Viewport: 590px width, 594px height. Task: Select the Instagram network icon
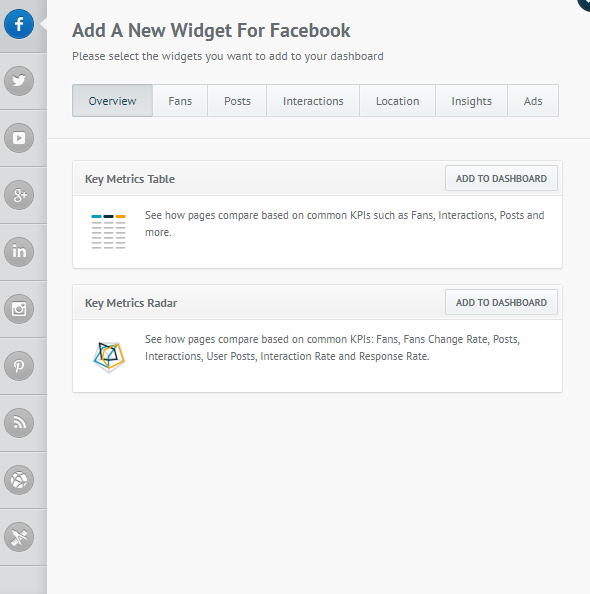point(19,309)
